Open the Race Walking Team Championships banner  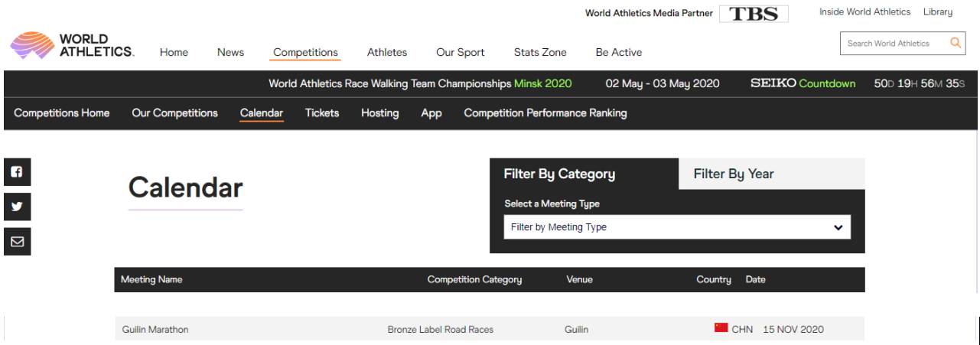(x=420, y=83)
